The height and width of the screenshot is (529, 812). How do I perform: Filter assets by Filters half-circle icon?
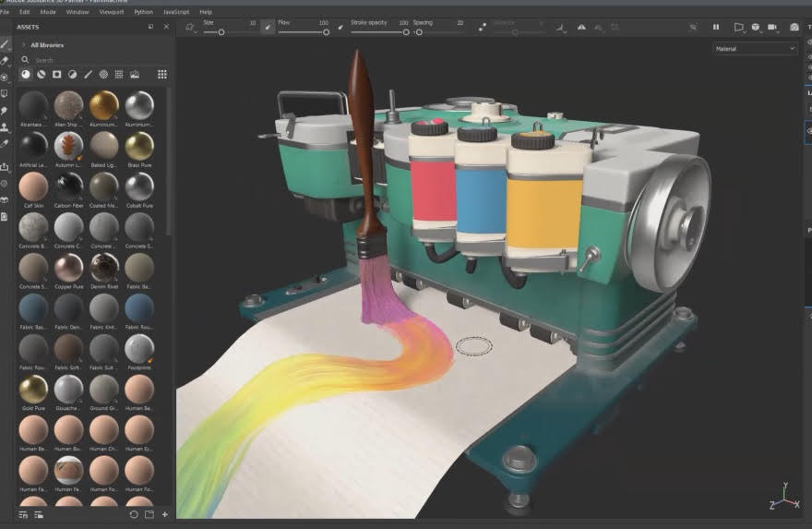tap(73, 75)
